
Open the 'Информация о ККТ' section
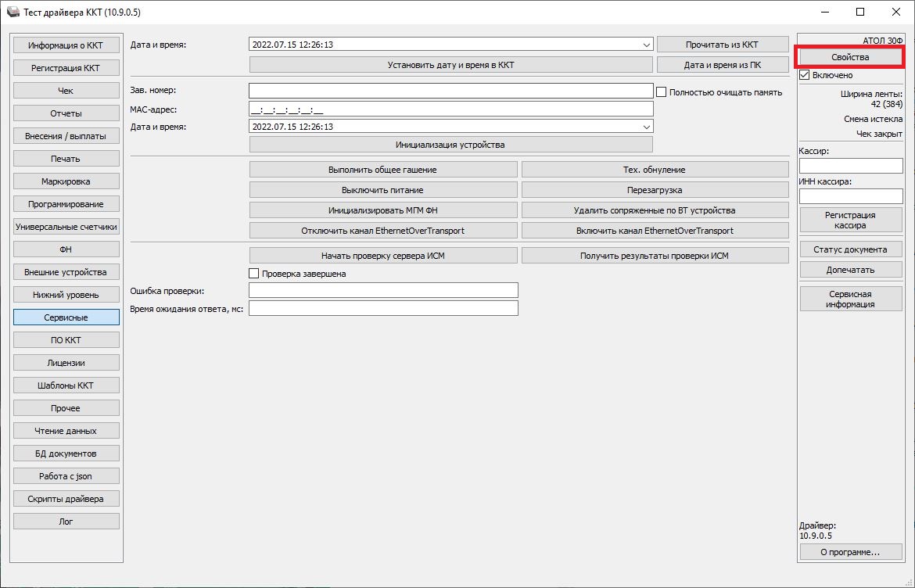point(66,45)
